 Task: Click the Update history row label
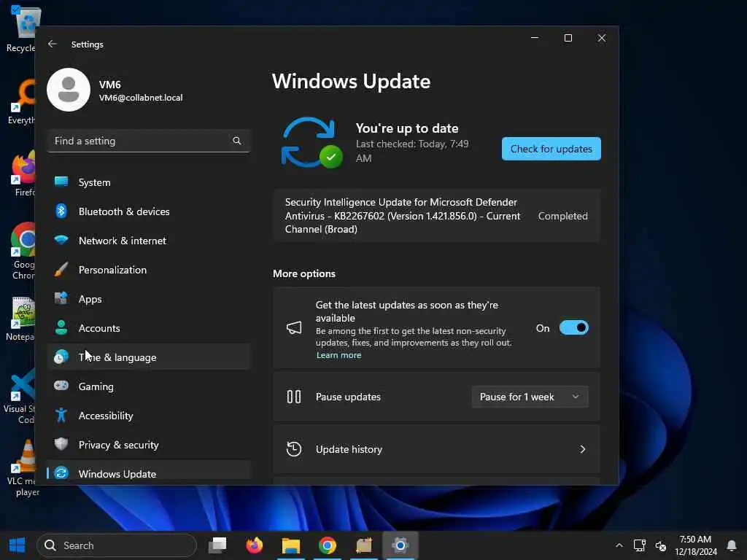point(349,449)
